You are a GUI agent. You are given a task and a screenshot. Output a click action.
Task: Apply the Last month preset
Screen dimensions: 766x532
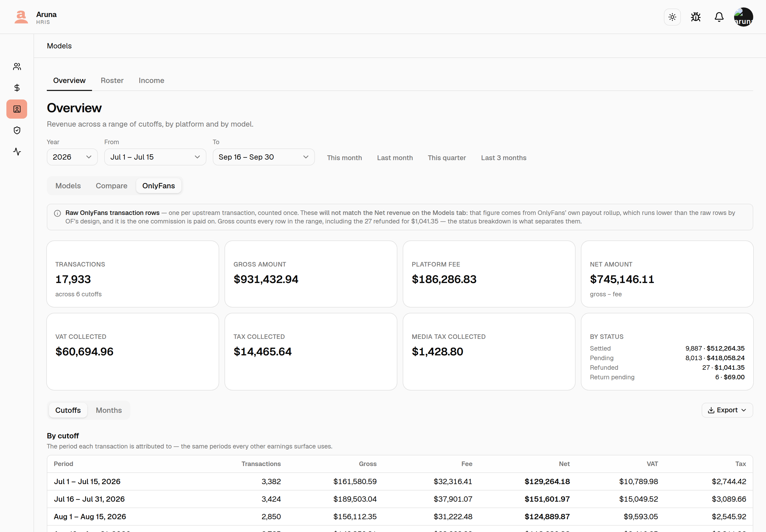tap(395, 158)
